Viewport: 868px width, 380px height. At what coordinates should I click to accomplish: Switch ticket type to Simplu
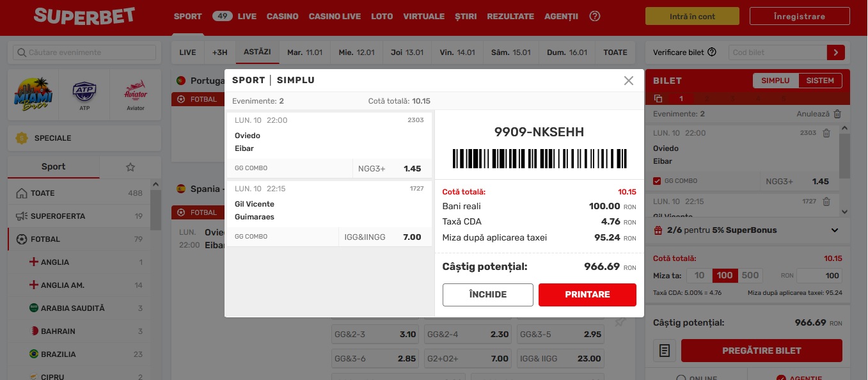coord(776,81)
